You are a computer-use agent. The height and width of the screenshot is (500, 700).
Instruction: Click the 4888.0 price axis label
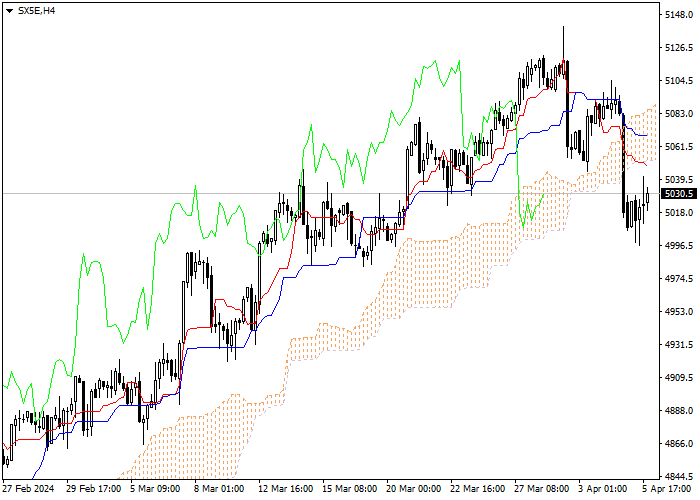[x=679, y=411]
